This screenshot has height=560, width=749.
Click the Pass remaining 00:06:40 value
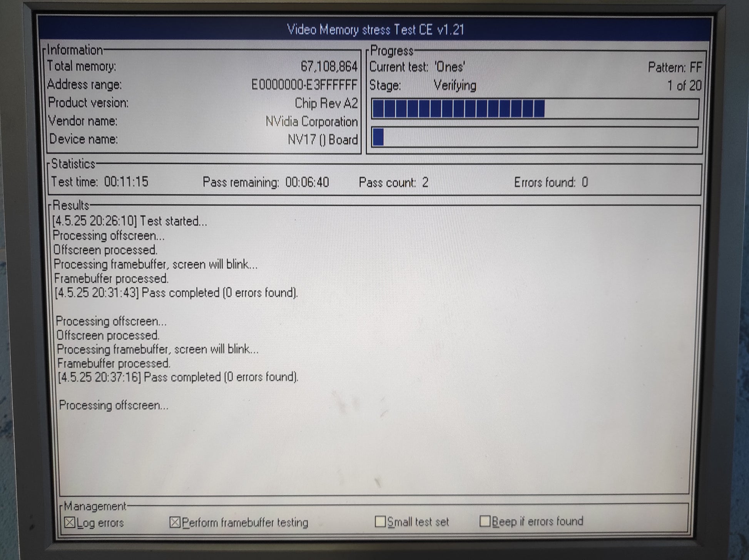tap(307, 182)
